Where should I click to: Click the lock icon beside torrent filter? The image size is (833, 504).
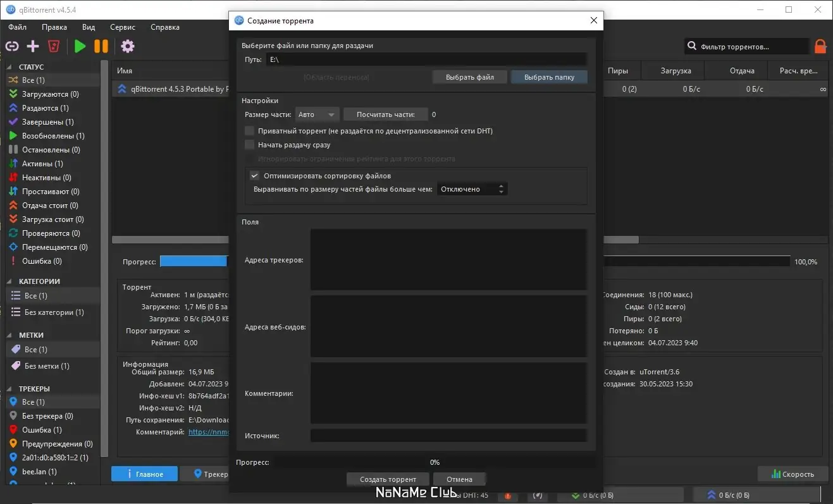click(820, 46)
